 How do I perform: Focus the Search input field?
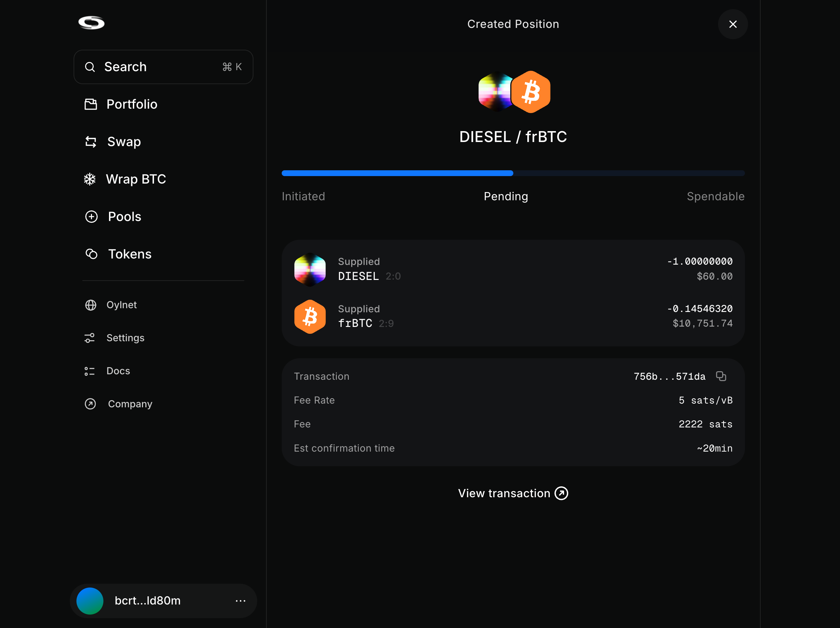pyautogui.click(x=163, y=67)
